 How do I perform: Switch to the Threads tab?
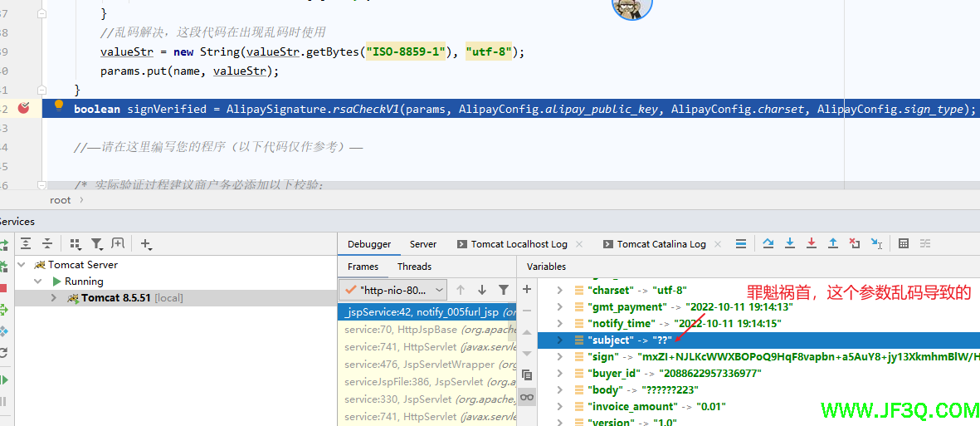click(x=414, y=267)
